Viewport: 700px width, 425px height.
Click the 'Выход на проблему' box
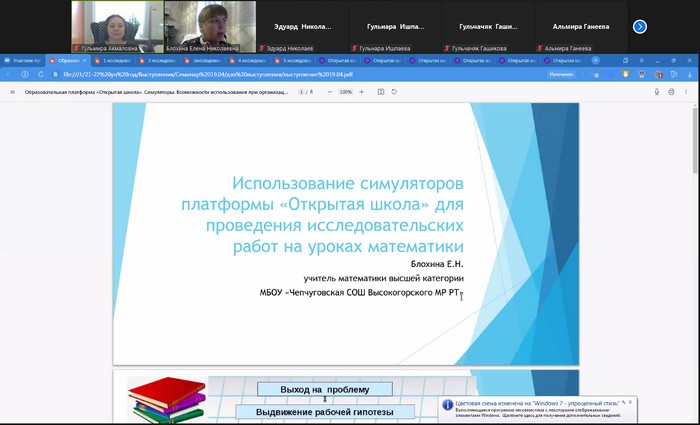pos(325,389)
